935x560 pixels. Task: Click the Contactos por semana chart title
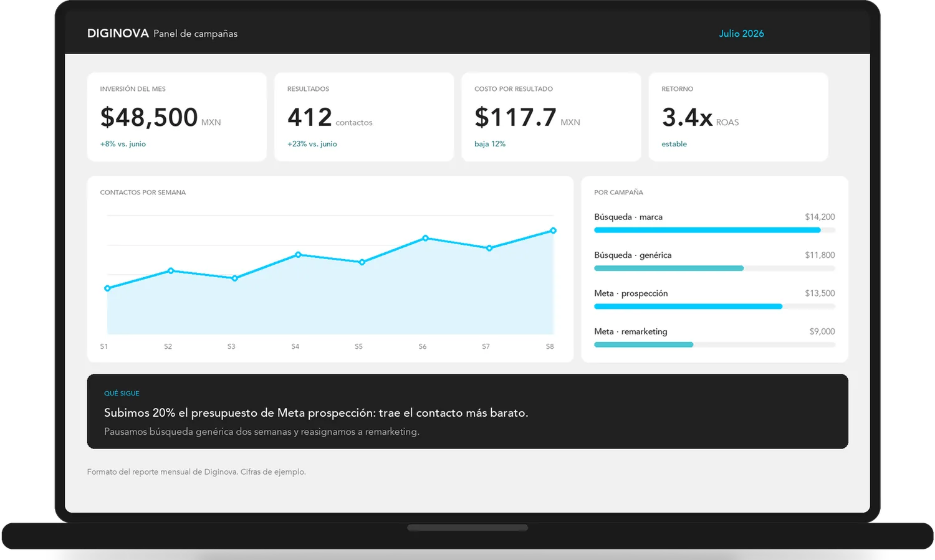click(143, 192)
